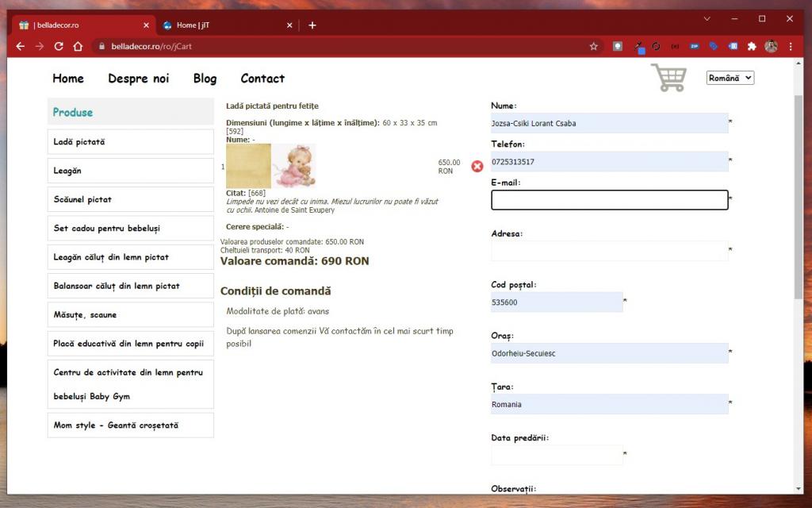Open the Despre noi menu item
This screenshot has height=508, width=812.
coord(139,79)
